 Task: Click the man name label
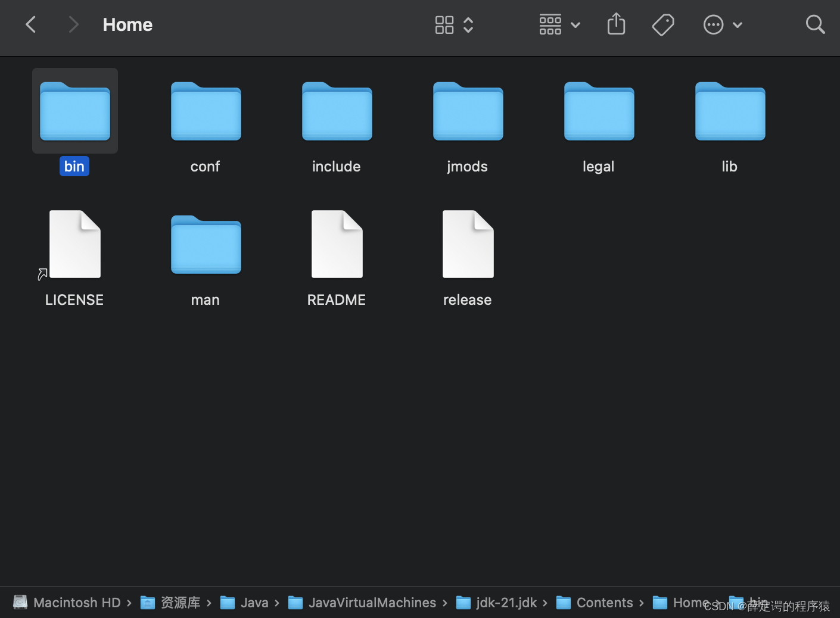click(206, 299)
